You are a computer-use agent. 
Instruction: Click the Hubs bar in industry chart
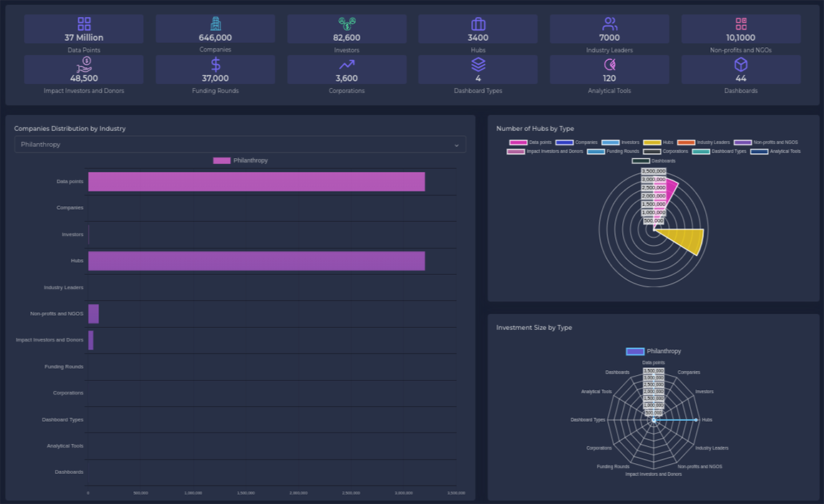pos(256,261)
